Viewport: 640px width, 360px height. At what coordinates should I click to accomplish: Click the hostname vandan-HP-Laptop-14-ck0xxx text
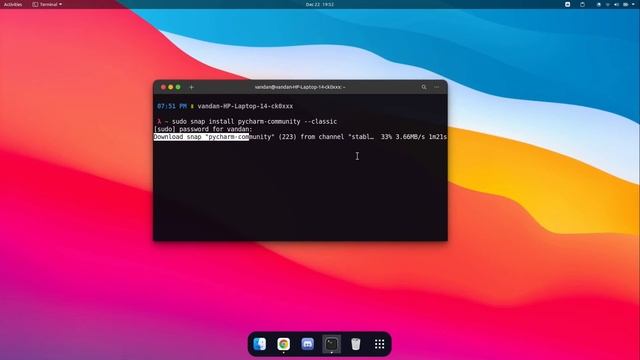[x=245, y=106]
